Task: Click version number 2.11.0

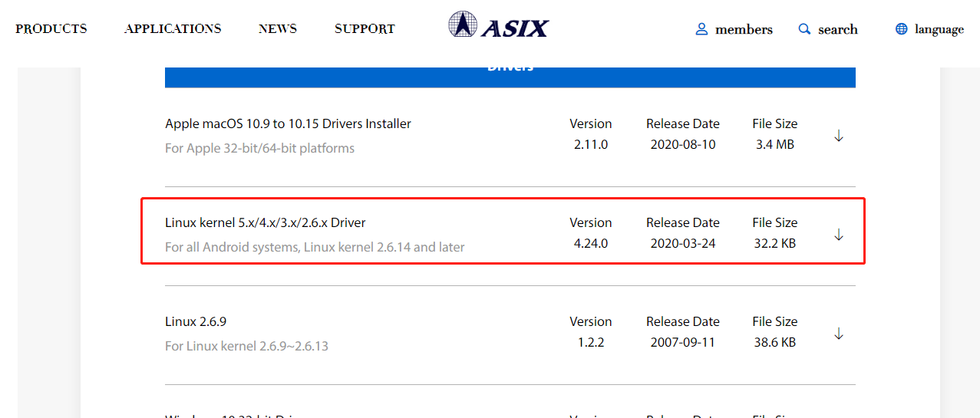Action: pyautogui.click(x=591, y=144)
